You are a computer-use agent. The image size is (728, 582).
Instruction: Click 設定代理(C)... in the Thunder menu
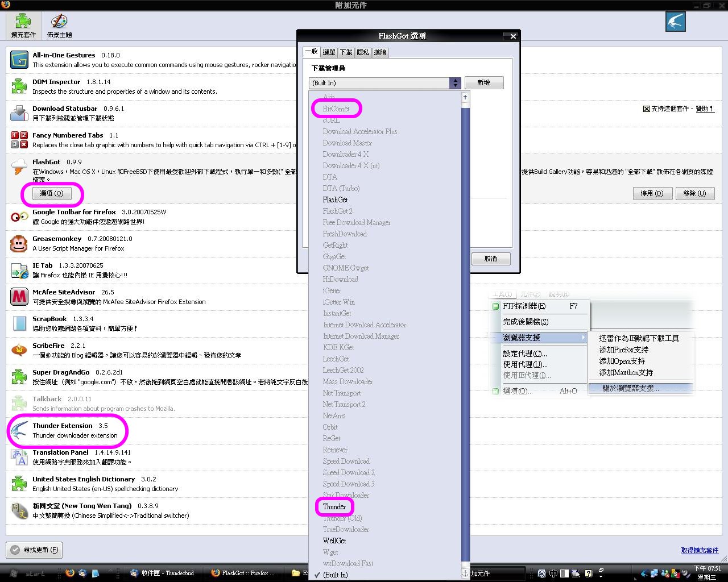[x=525, y=354]
